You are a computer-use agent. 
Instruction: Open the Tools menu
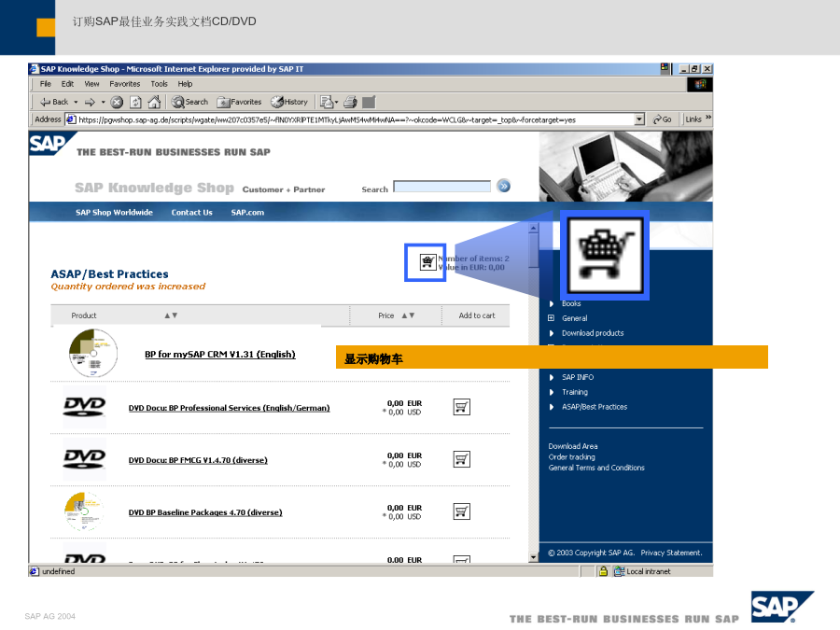tap(159, 84)
